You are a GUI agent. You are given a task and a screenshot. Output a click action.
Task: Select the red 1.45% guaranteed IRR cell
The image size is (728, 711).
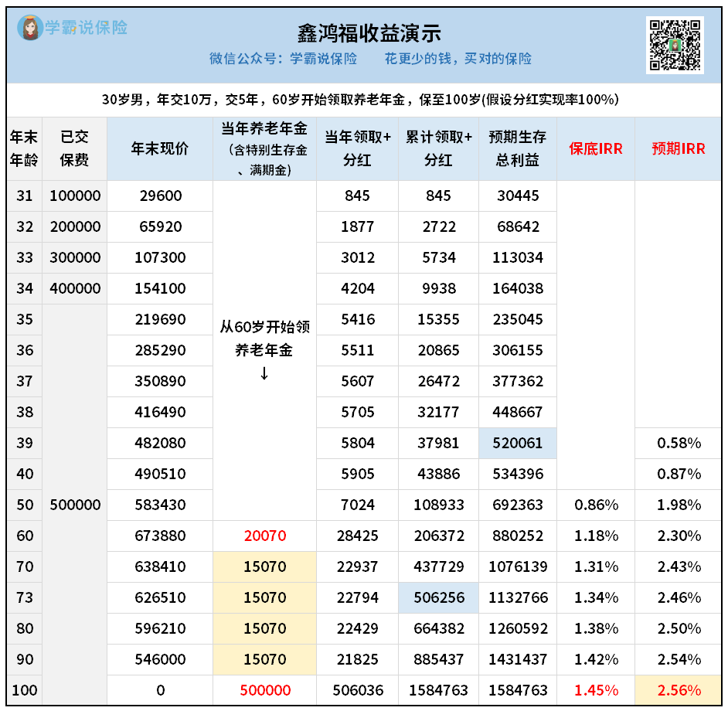coord(595,690)
